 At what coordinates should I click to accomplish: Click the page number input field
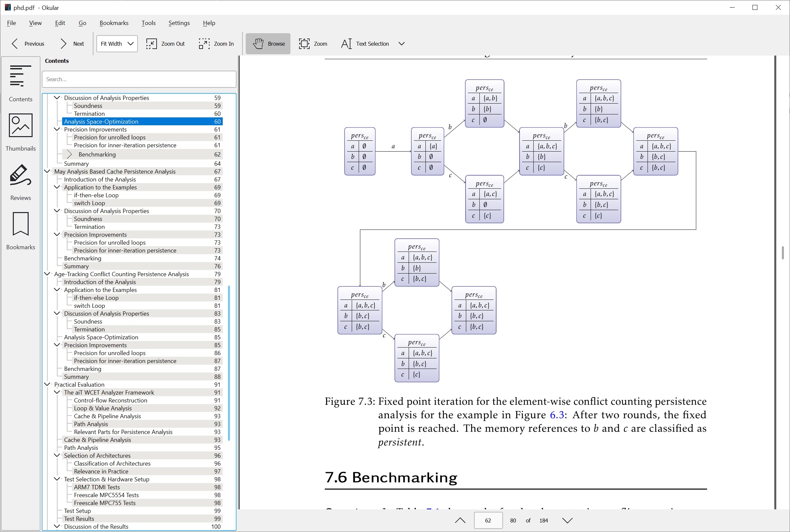(488, 520)
